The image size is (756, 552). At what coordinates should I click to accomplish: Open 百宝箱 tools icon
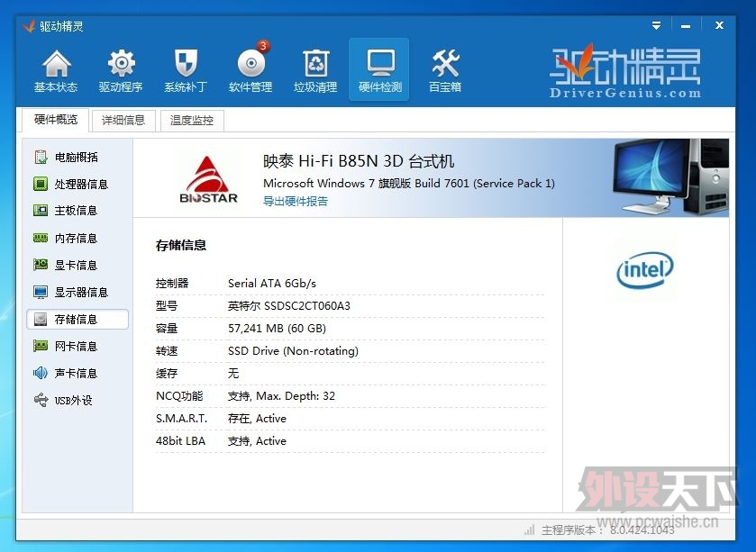pos(445,64)
